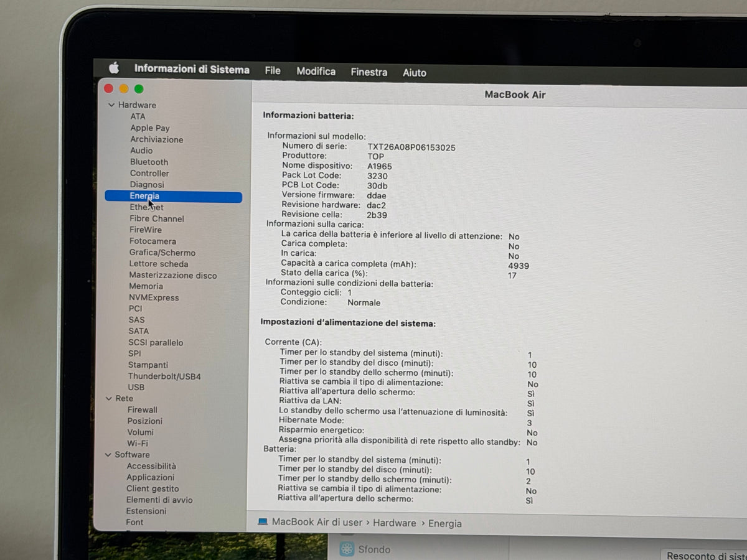The image size is (747, 560).
Task: Click the MacBook Air computer icon in path bar
Action: [263, 521]
